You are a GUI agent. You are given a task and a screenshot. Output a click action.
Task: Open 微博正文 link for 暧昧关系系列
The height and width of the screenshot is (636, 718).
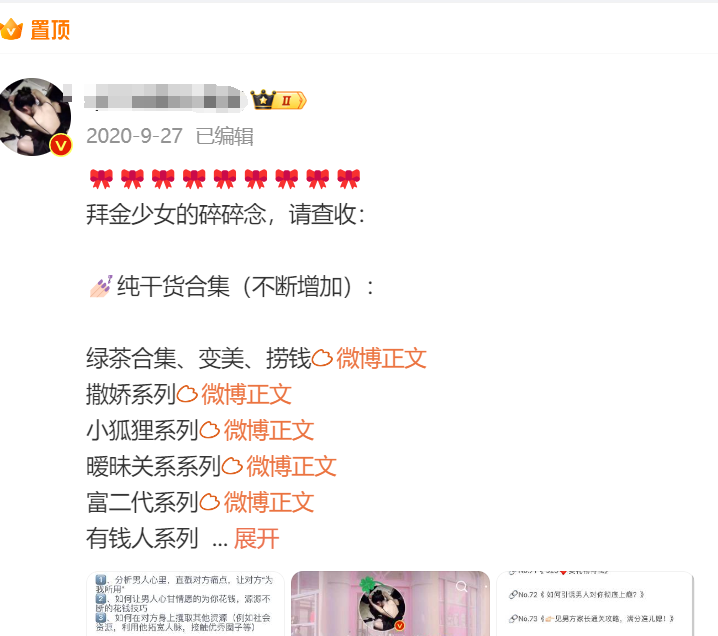pos(291,467)
